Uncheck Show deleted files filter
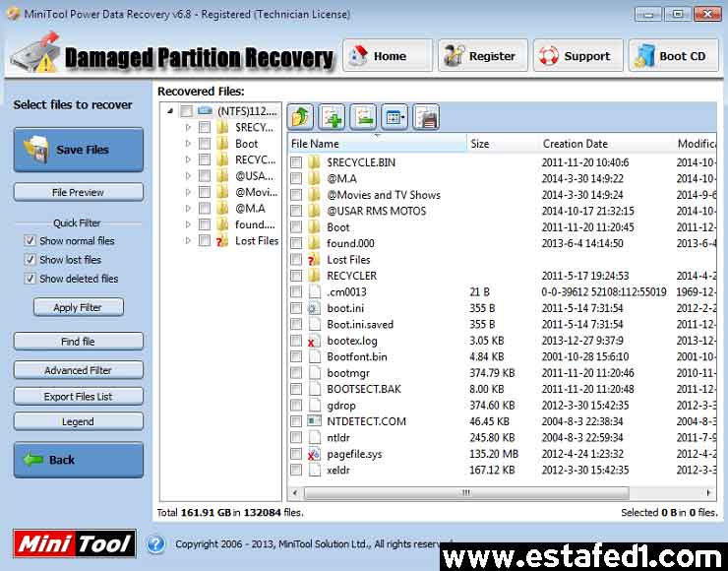This screenshot has width=728, height=571. pos(30,279)
